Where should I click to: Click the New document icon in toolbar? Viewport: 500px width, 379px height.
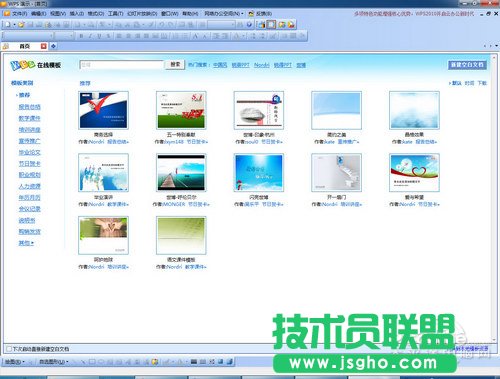(x=8, y=24)
